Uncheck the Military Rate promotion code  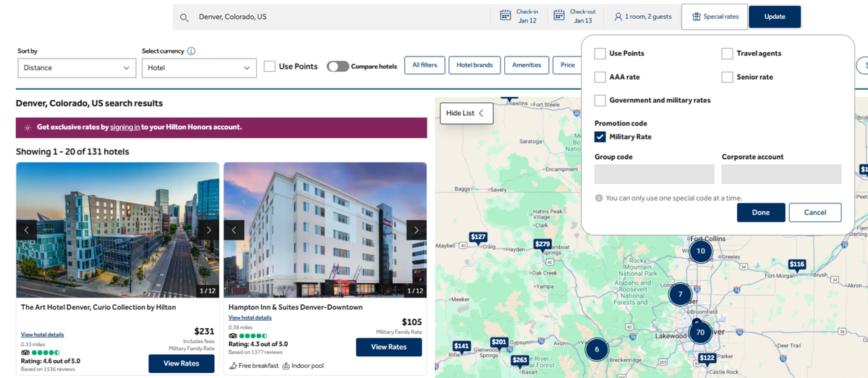coord(600,137)
